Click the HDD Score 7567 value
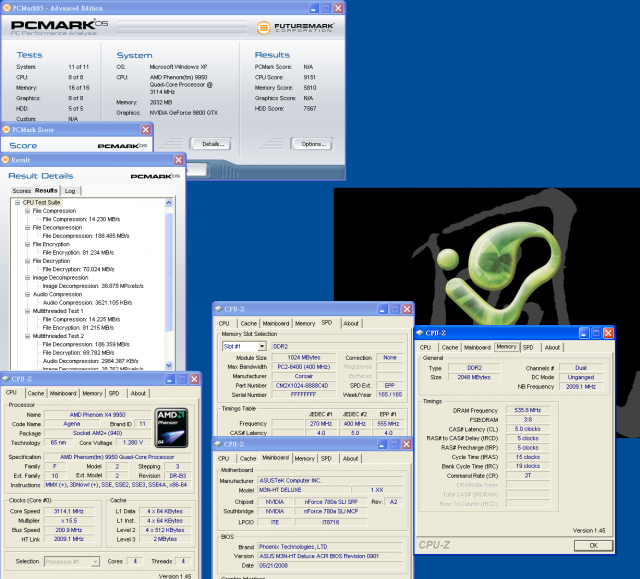640x579 pixels. 310,109
